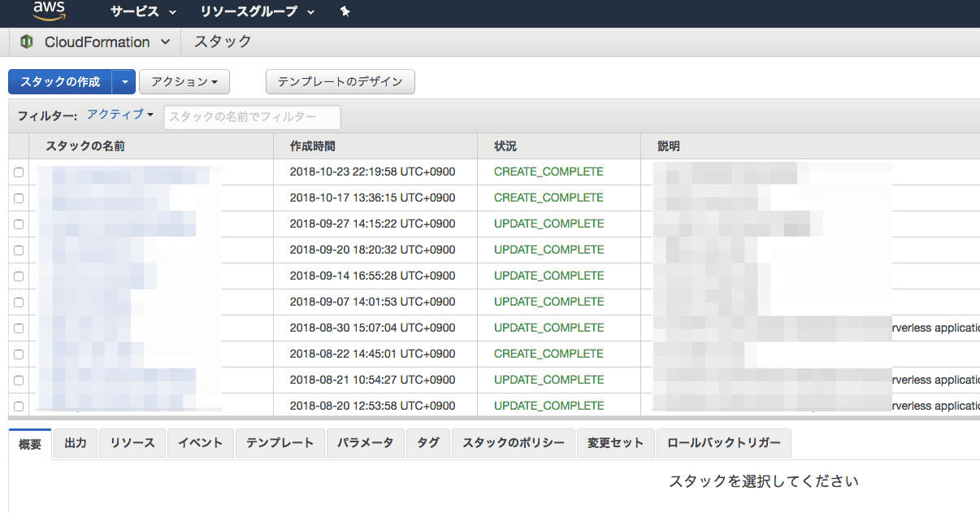Click UPDATE_COMPLETE status in 2018-08-21 row

(549, 380)
